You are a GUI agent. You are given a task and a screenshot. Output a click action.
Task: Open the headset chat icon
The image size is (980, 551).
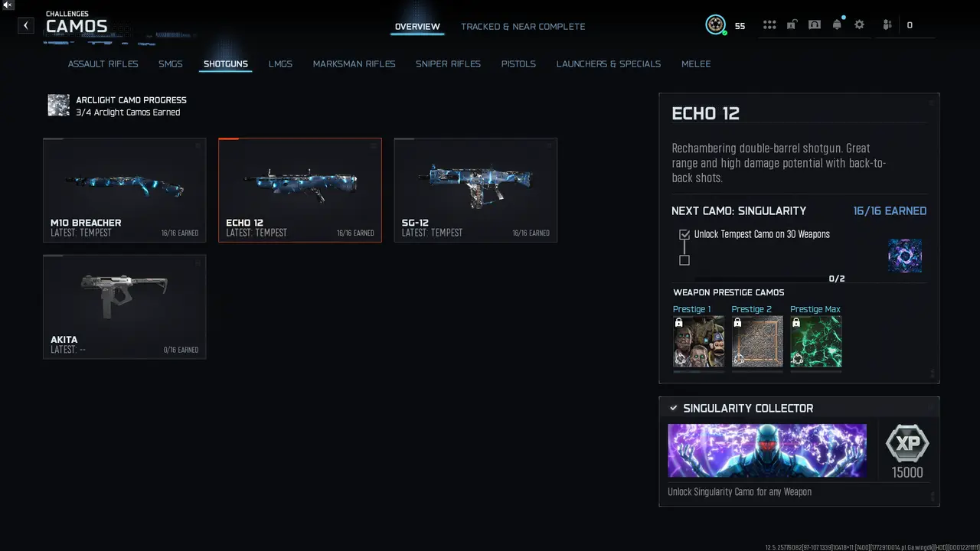pos(815,24)
